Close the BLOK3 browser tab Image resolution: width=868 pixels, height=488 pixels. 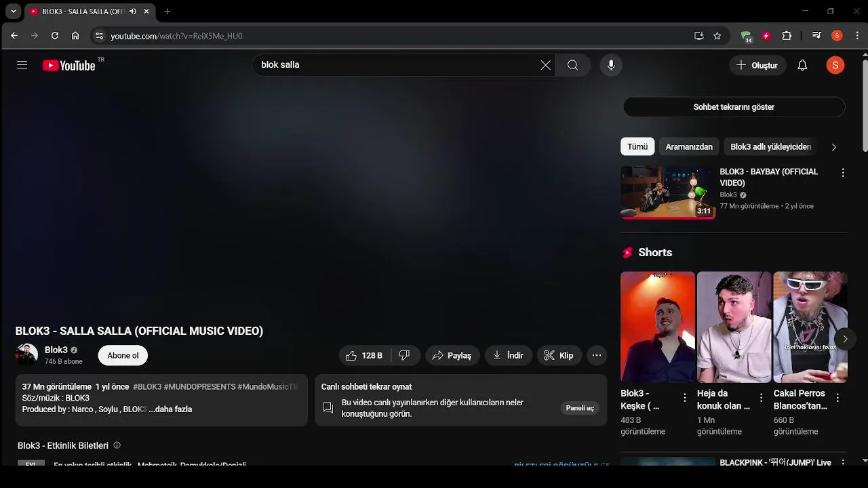[x=146, y=12]
